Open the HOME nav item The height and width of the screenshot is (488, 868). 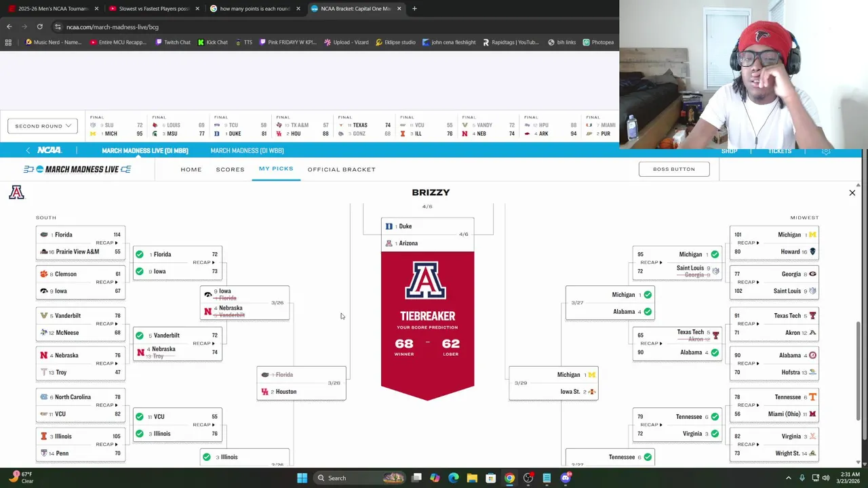(191, 169)
